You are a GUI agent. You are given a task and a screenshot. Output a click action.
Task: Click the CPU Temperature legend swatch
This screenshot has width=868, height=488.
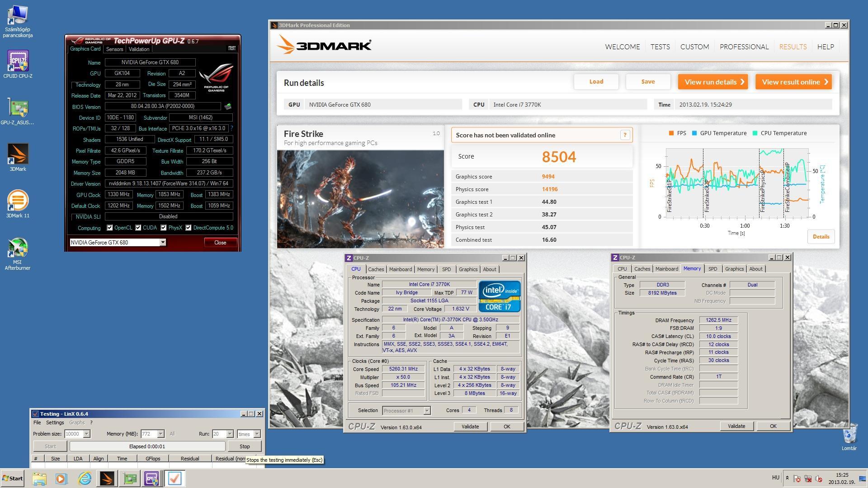tap(755, 133)
